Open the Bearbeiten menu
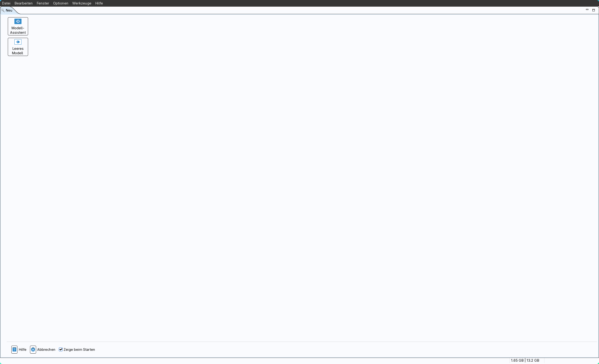The width and height of the screenshot is (599, 364). pos(24,3)
